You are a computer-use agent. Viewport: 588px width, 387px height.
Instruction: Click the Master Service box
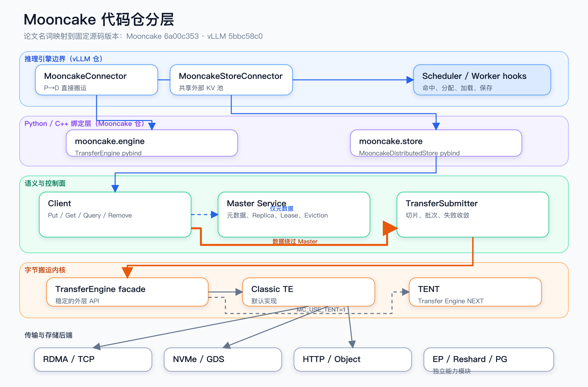pyautogui.click(x=294, y=215)
